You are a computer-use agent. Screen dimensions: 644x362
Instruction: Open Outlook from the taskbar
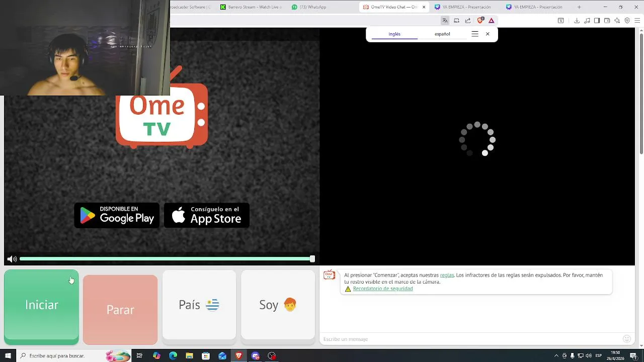222,355
